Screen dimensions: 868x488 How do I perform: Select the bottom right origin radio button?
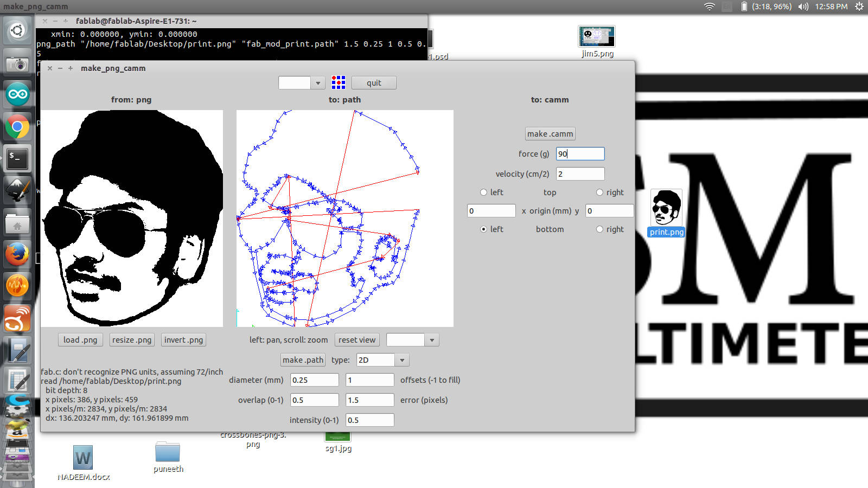pos(599,229)
